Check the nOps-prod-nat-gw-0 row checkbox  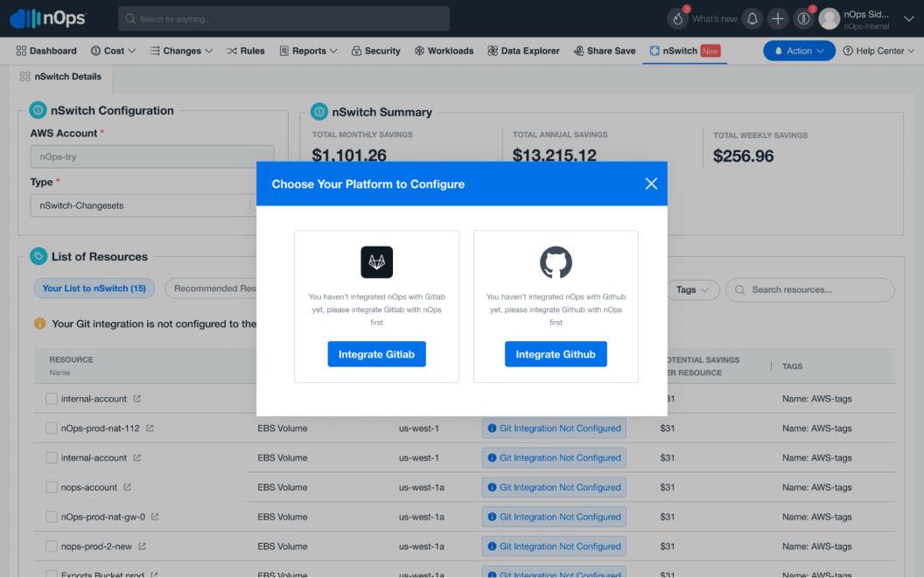click(x=52, y=517)
